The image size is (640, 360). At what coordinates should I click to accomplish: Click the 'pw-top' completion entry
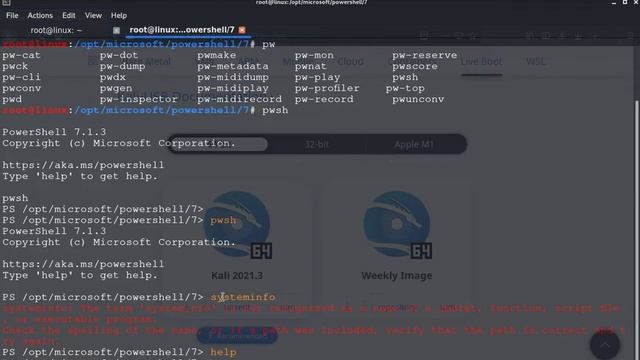(405, 88)
